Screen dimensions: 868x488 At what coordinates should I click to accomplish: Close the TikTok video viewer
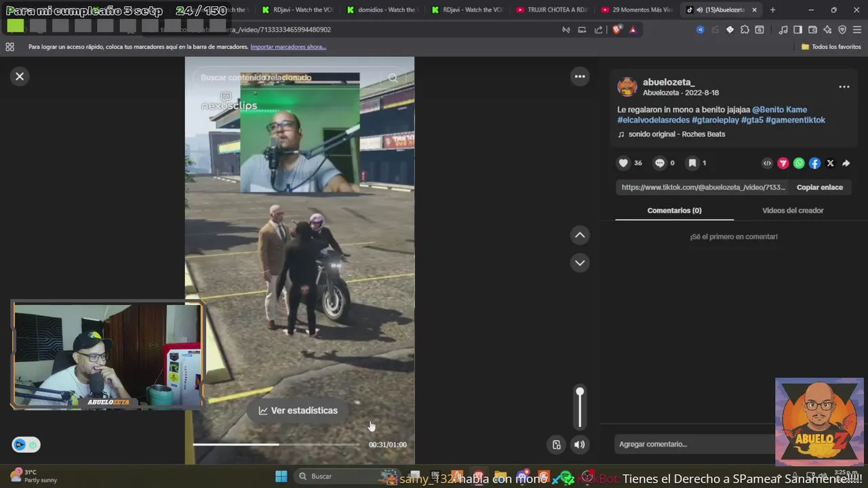tap(20, 77)
